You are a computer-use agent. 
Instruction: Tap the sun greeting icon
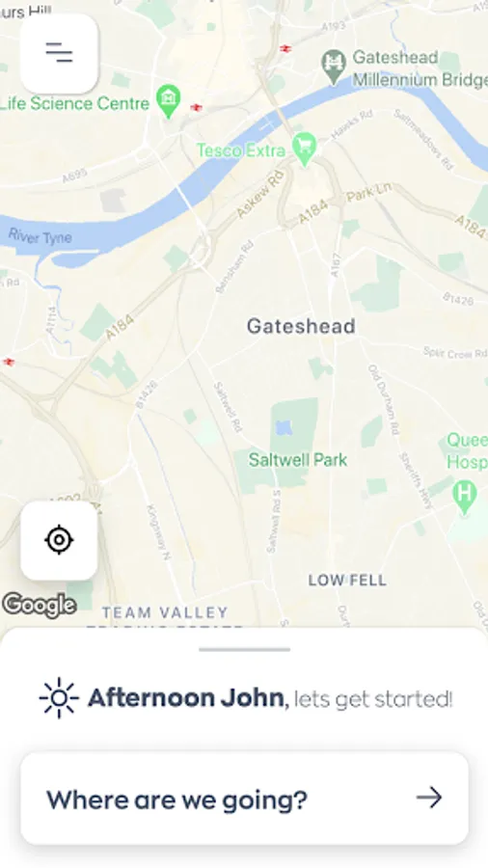pos(59,698)
